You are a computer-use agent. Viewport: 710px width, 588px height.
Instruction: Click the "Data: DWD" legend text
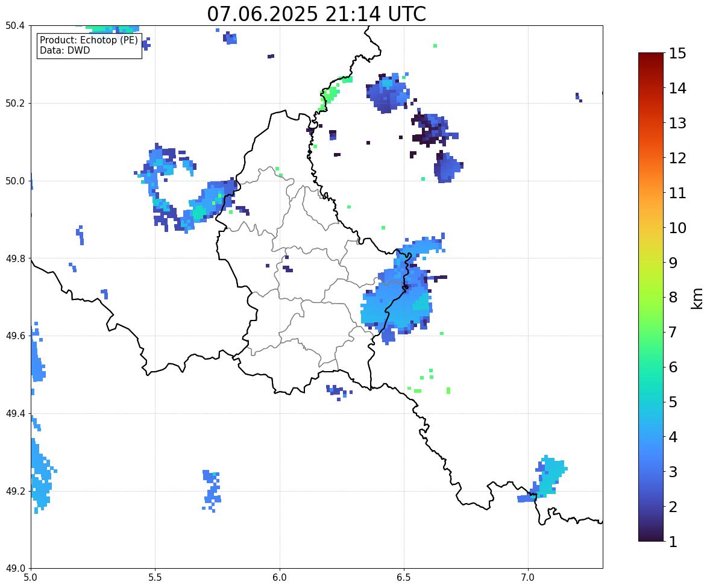click(64, 50)
